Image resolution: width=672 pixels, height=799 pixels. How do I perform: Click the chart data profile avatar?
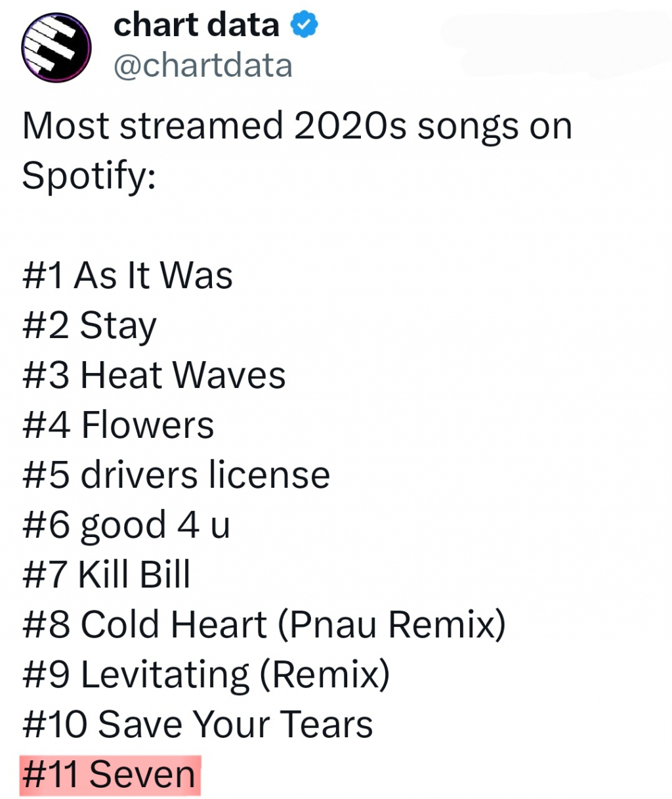[x=56, y=47]
